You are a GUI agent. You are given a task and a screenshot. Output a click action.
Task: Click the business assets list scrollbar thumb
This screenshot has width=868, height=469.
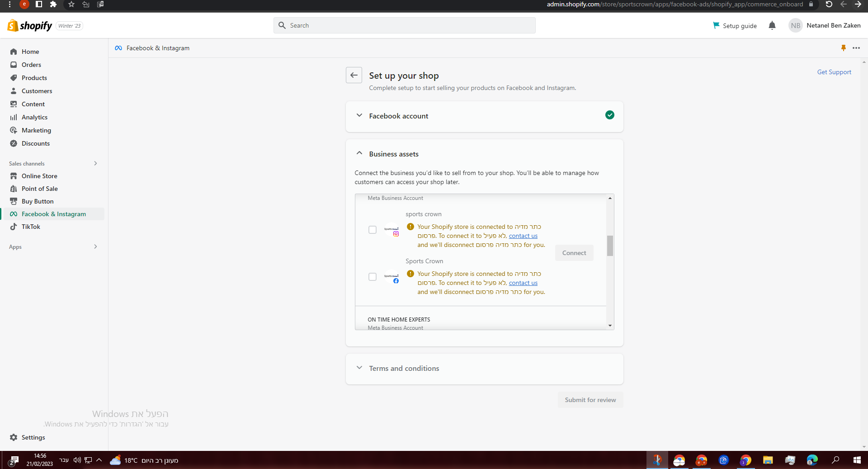610,246
